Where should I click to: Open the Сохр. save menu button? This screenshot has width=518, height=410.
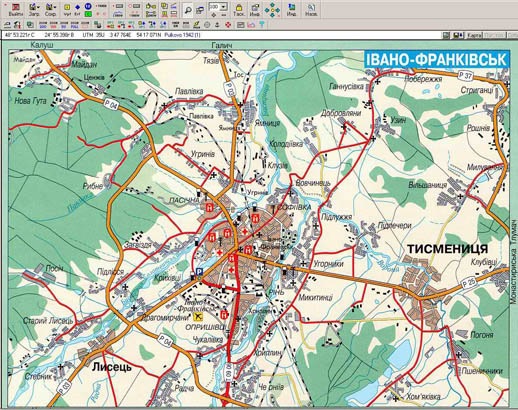(50, 10)
